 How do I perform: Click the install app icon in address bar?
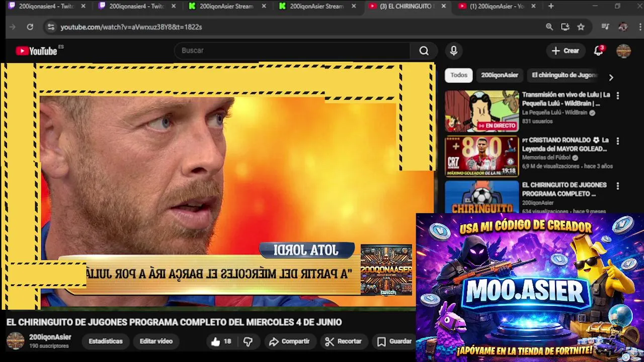point(565,27)
